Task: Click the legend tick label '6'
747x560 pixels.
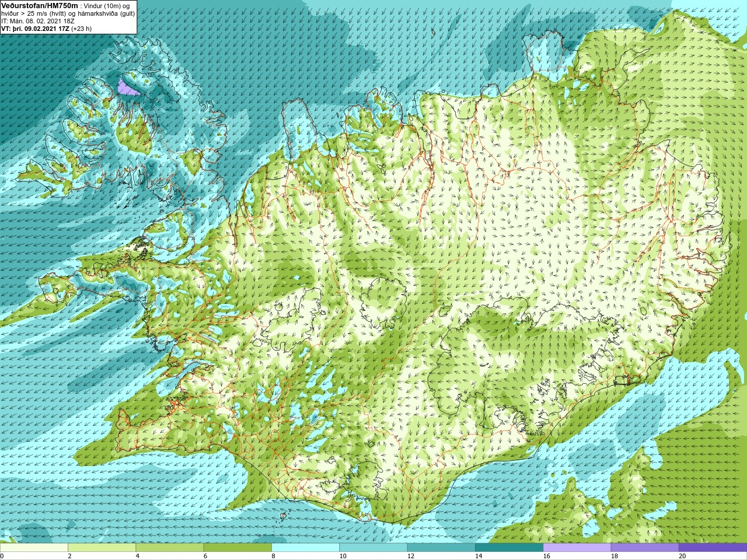Action: [x=205, y=556]
